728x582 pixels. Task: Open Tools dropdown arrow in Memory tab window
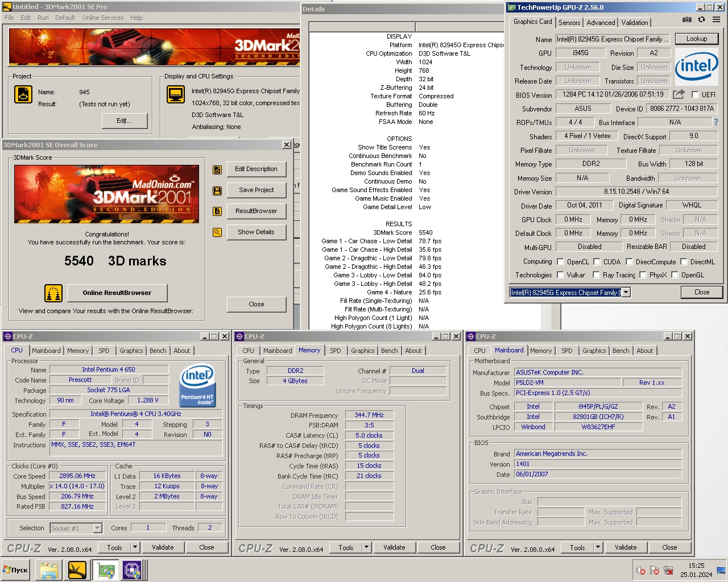click(x=367, y=547)
